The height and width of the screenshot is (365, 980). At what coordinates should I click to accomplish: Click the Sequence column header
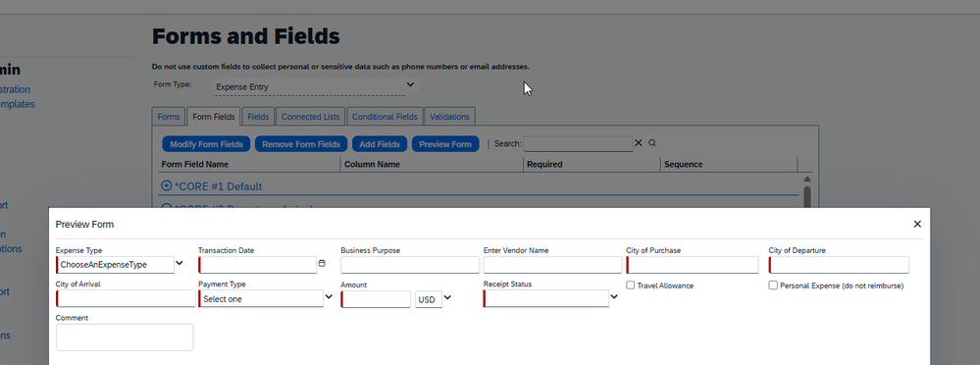point(683,165)
